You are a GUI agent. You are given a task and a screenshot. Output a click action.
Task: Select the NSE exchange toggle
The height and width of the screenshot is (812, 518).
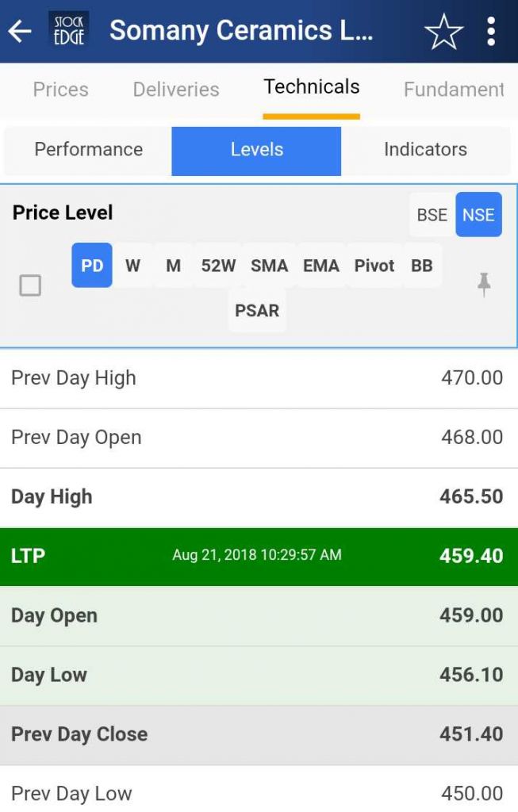478,214
